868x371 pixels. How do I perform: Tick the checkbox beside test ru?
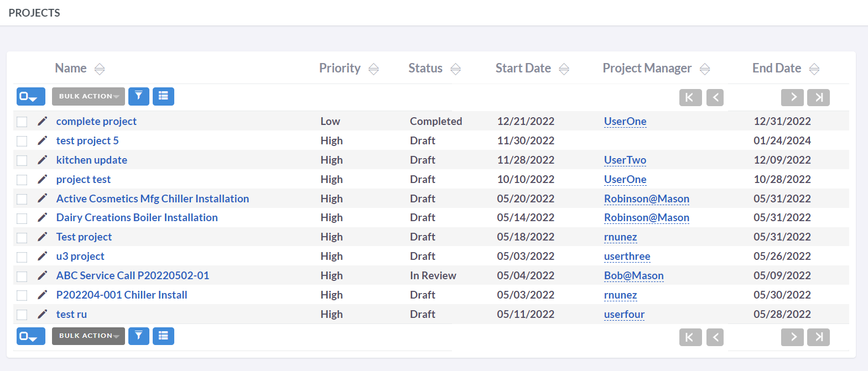(x=22, y=315)
